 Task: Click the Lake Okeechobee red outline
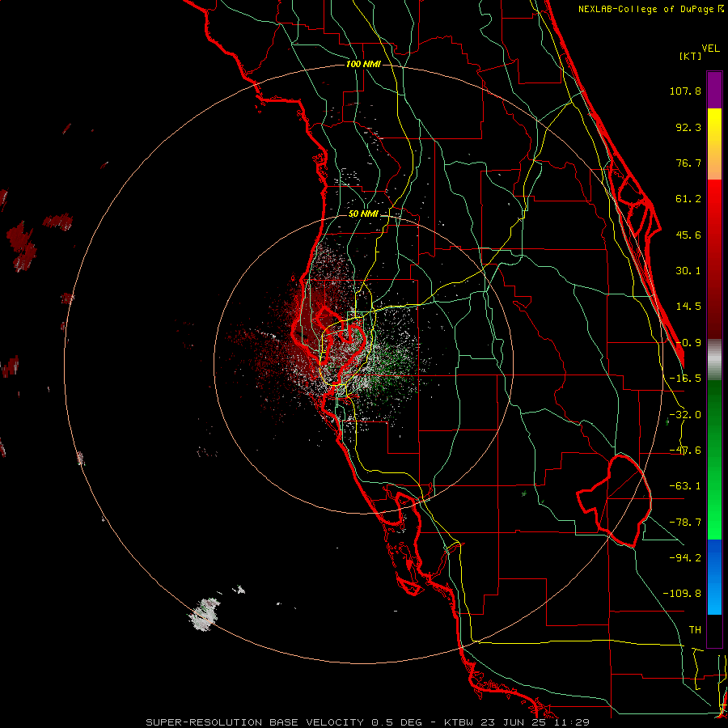coord(614,501)
